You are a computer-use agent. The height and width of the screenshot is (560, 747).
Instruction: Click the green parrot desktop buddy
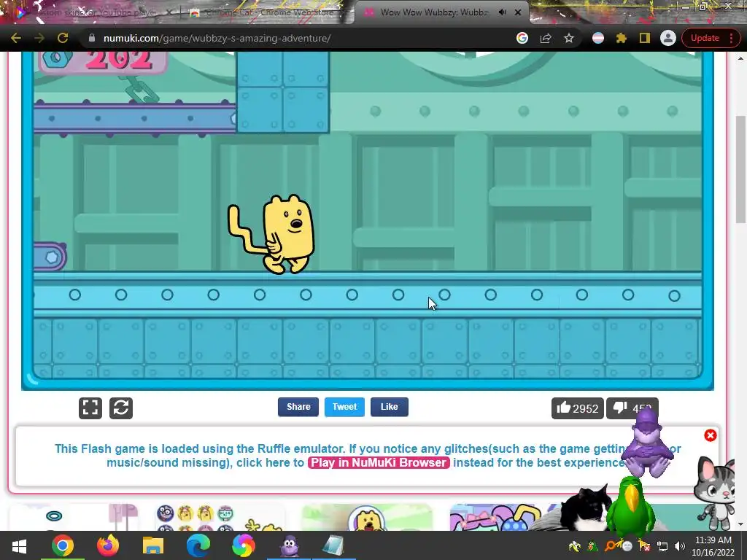tap(631, 507)
